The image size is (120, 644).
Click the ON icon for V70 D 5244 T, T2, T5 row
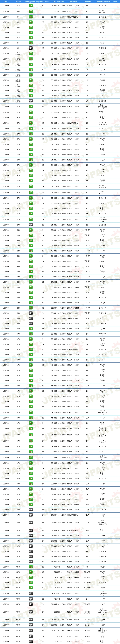point(31,523)
